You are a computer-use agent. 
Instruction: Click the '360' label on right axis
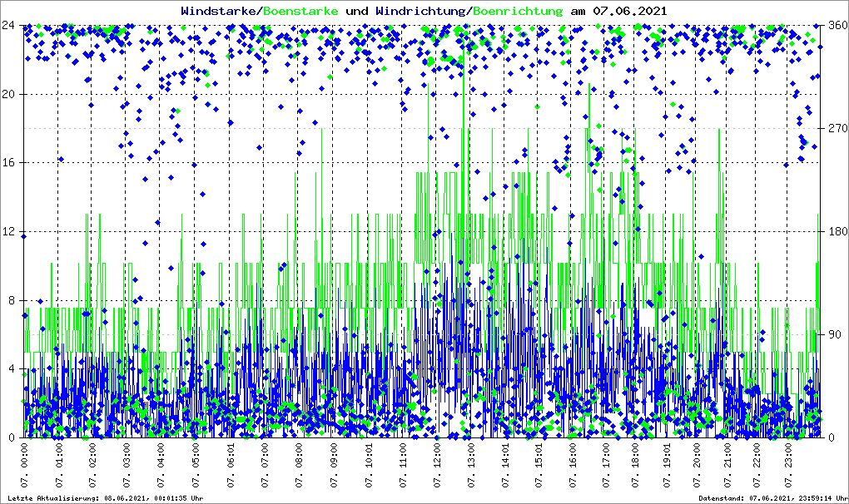(x=835, y=25)
